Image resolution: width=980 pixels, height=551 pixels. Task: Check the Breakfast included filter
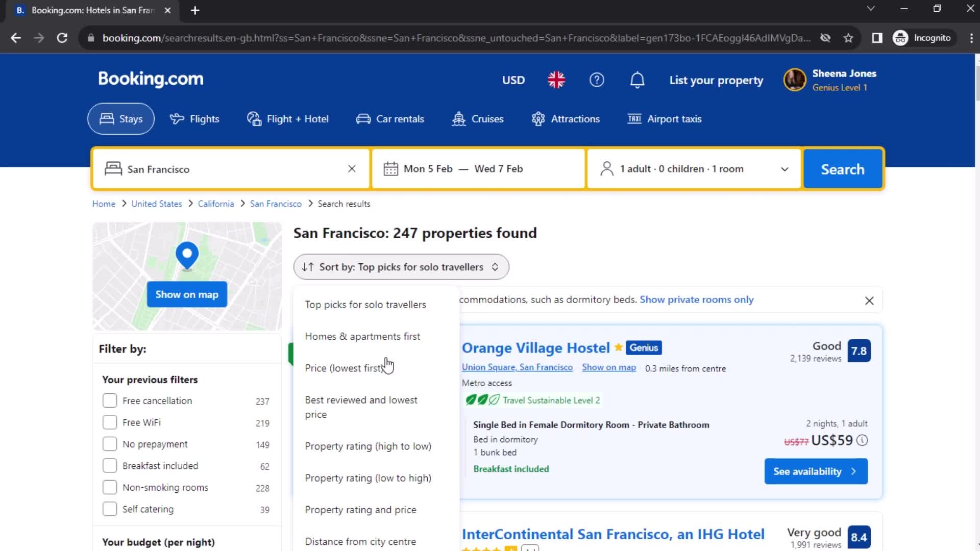pyautogui.click(x=110, y=465)
